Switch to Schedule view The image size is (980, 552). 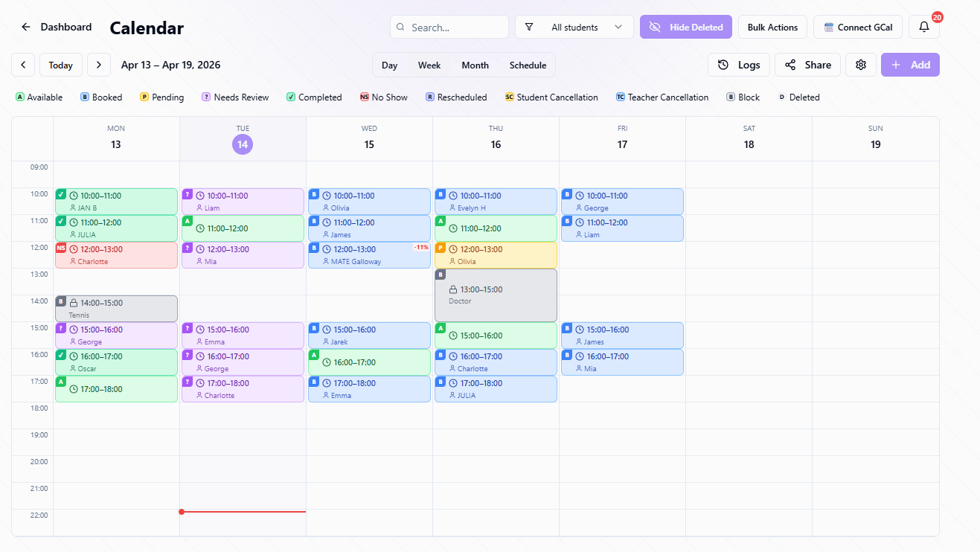pyautogui.click(x=528, y=65)
